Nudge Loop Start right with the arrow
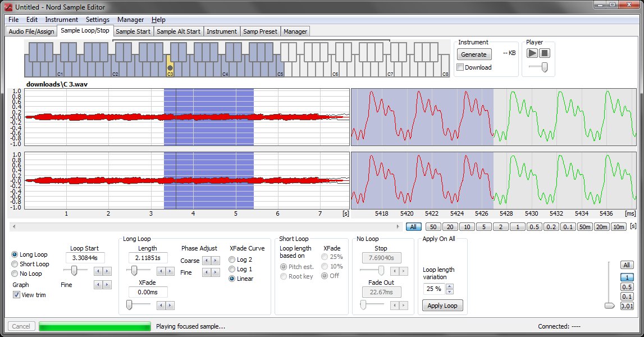This screenshot has width=644, height=337. coord(107,271)
